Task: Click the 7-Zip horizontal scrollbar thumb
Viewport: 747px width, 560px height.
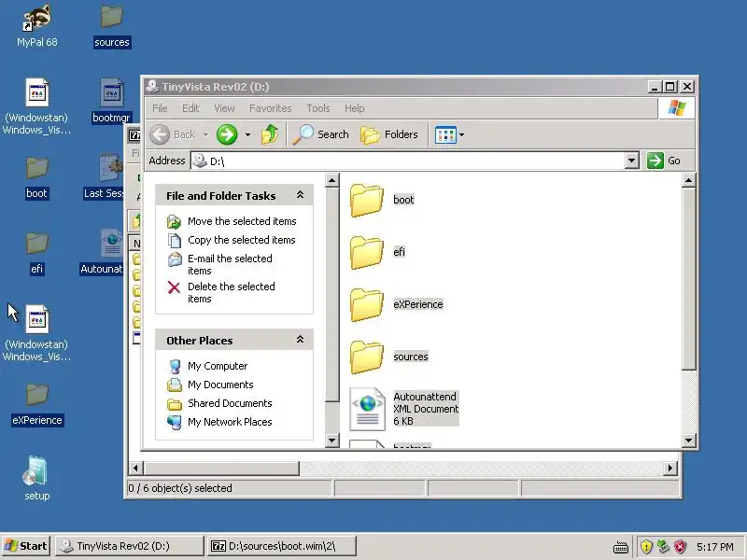Action: 221,469
